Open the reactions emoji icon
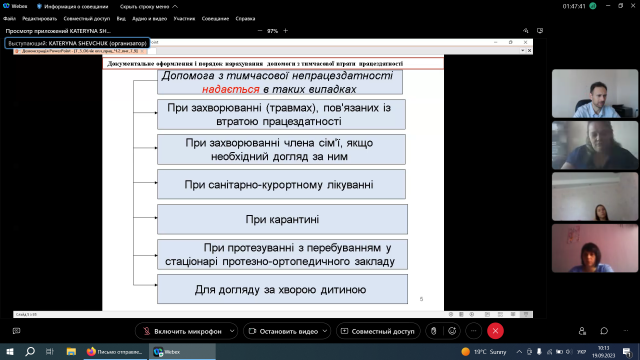Screen dimensions: 640x360 (x=452, y=331)
